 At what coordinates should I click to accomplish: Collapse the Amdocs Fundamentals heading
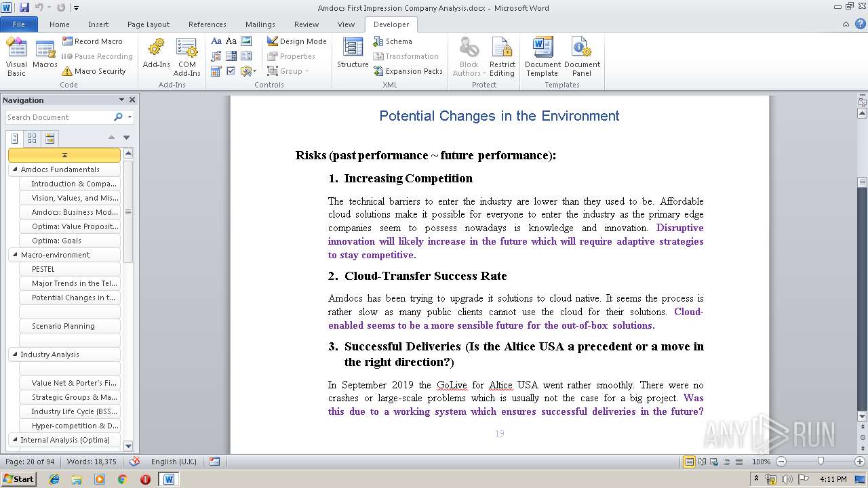coord(16,169)
